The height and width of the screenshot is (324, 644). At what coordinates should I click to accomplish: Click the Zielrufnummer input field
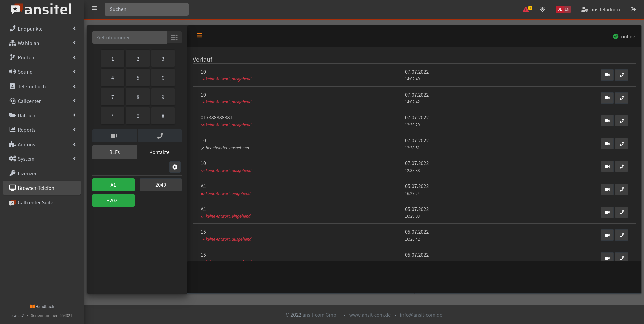coord(129,37)
